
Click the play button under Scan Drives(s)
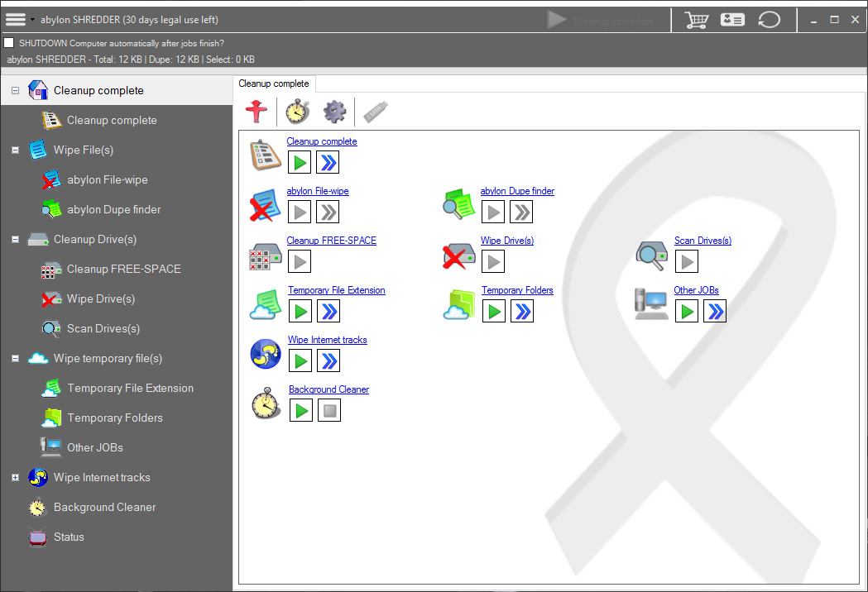click(x=687, y=262)
